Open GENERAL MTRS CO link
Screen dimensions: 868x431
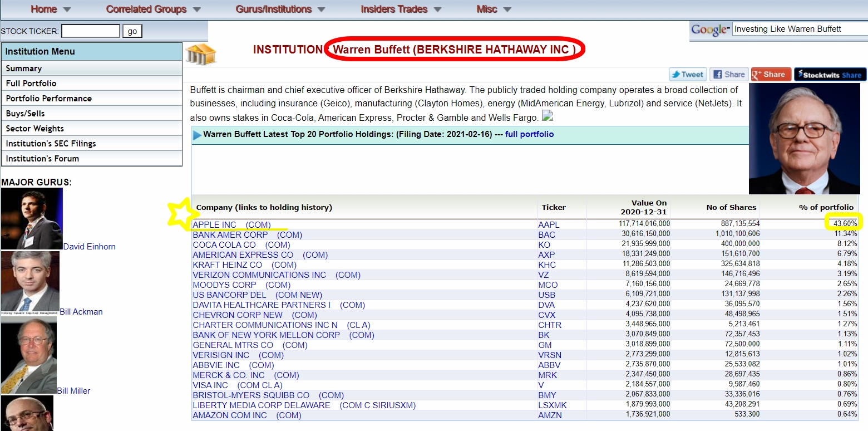point(250,345)
